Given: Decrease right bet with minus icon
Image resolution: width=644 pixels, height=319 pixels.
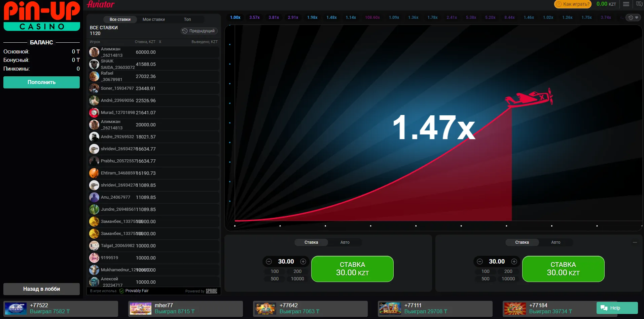Looking at the screenshot, I should [480, 262].
